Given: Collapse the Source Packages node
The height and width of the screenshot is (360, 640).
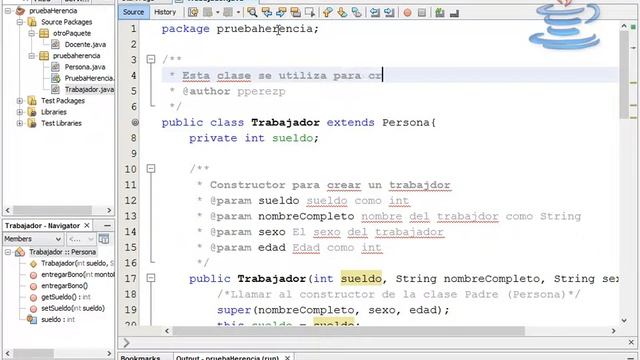Looking at the screenshot, I should [20, 22].
